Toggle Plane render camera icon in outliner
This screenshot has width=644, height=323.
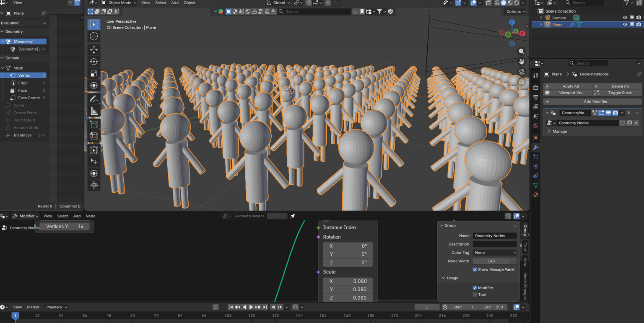click(x=639, y=25)
